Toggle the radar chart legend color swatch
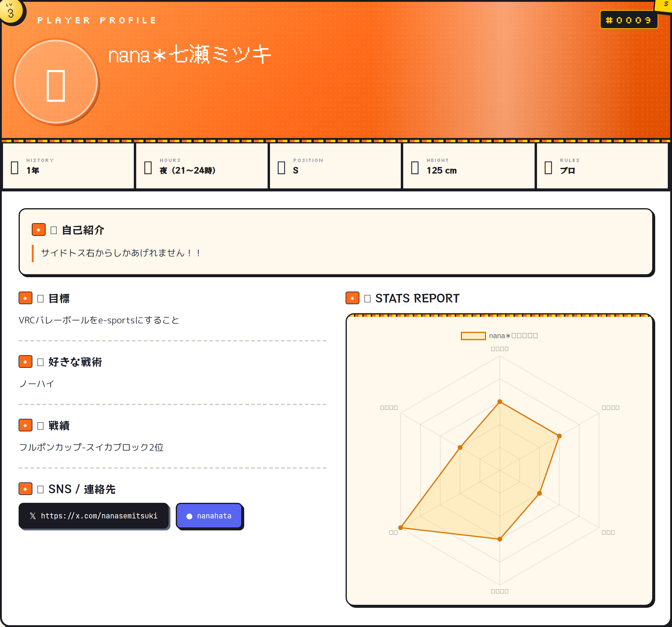 pyautogui.click(x=473, y=336)
